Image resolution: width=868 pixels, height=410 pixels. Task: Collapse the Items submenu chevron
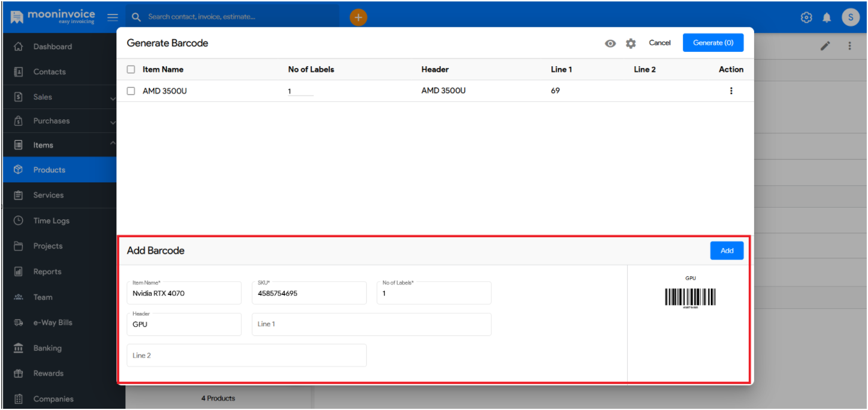pyautogui.click(x=113, y=143)
